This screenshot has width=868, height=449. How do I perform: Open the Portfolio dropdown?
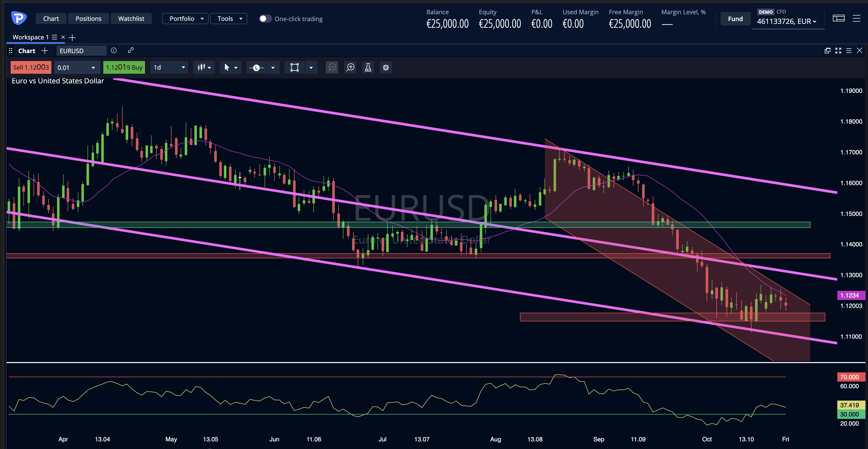[x=185, y=19]
